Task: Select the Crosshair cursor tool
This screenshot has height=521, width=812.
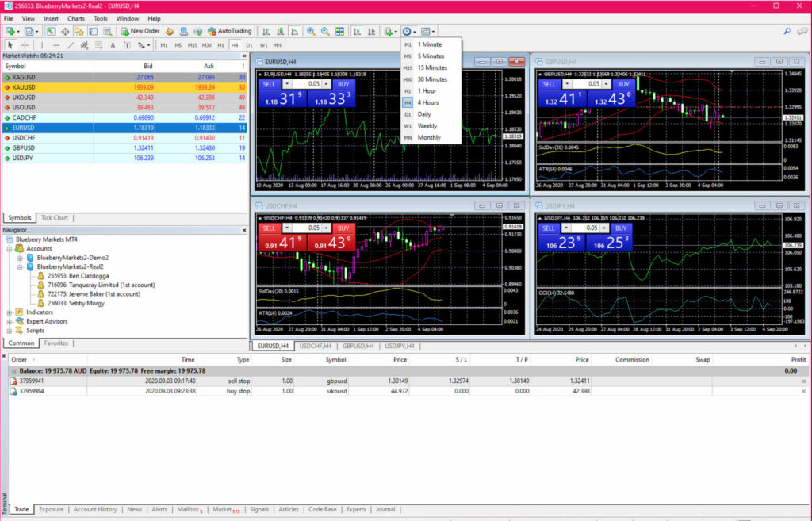Action: click(25, 45)
